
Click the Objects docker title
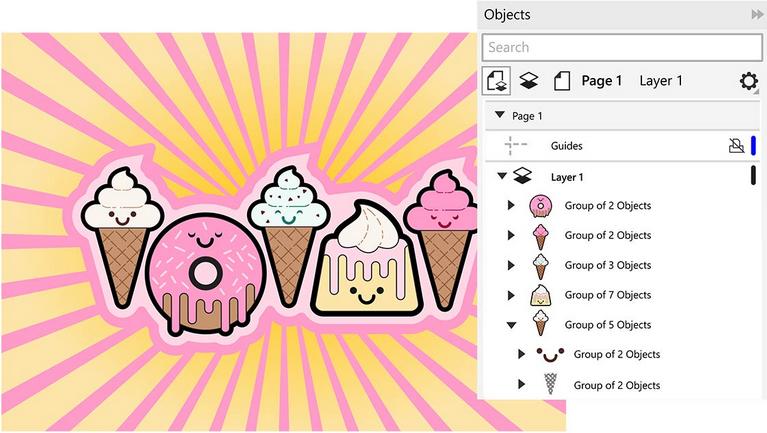point(507,15)
